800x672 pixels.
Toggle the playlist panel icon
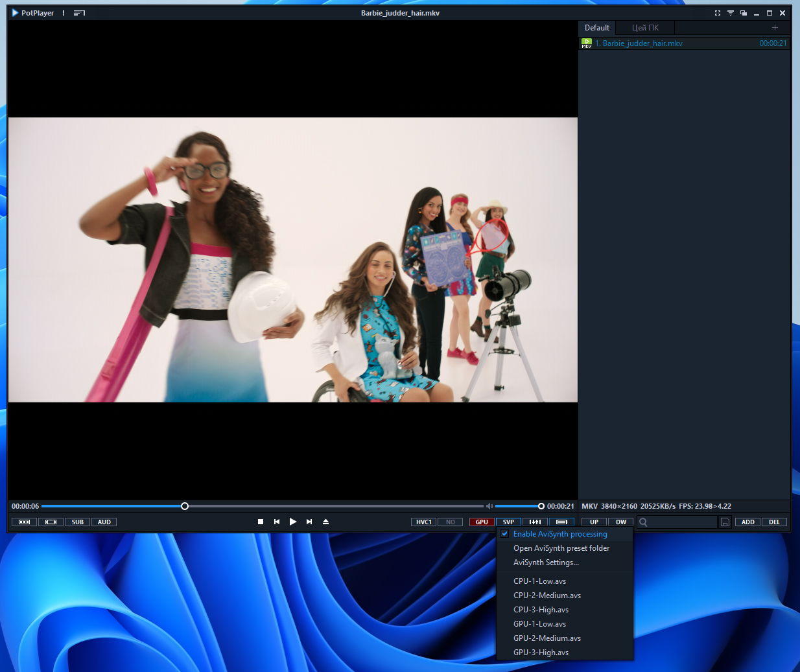(x=561, y=522)
